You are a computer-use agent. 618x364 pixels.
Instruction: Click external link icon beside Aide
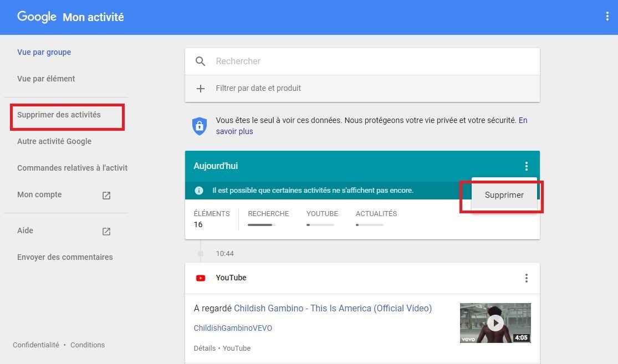[x=106, y=231]
